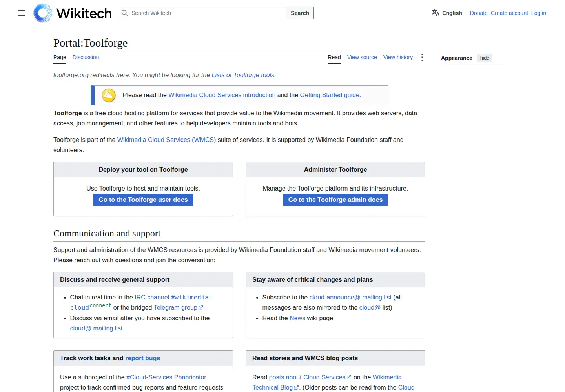Screen dimensions: 565x392
Task: Open the cloud@ mailing list link
Action: [96, 328]
